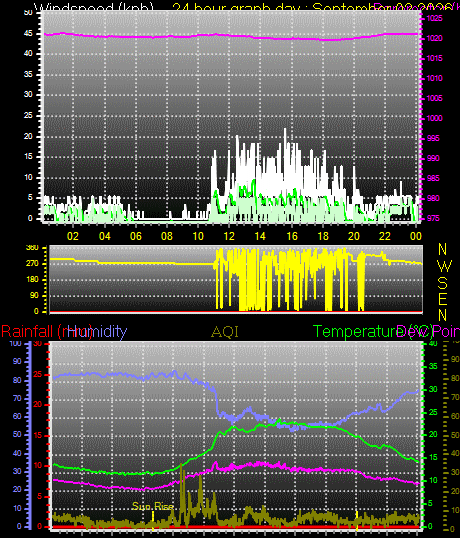Viewport: 460px width, 538px height.
Task: Click the 985 pressure axis value
Action: point(433,178)
